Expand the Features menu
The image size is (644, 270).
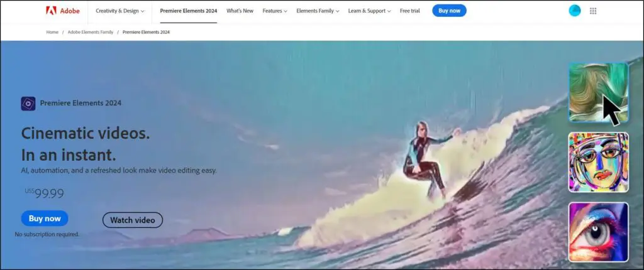[x=275, y=11]
